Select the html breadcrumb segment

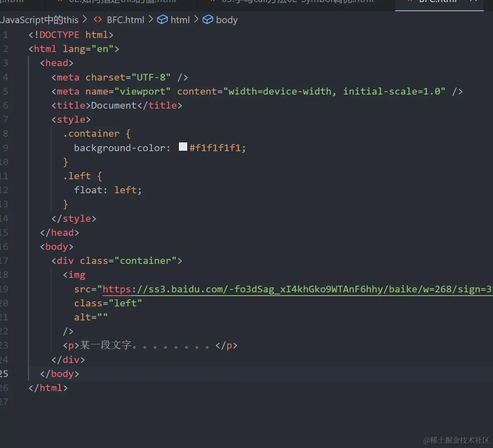[180, 20]
